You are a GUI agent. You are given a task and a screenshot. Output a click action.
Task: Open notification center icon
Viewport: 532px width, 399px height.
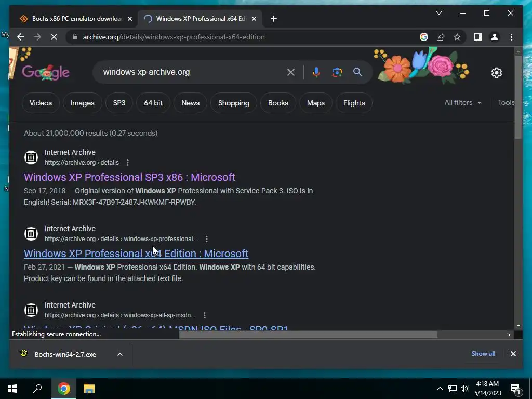click(516, 389)
